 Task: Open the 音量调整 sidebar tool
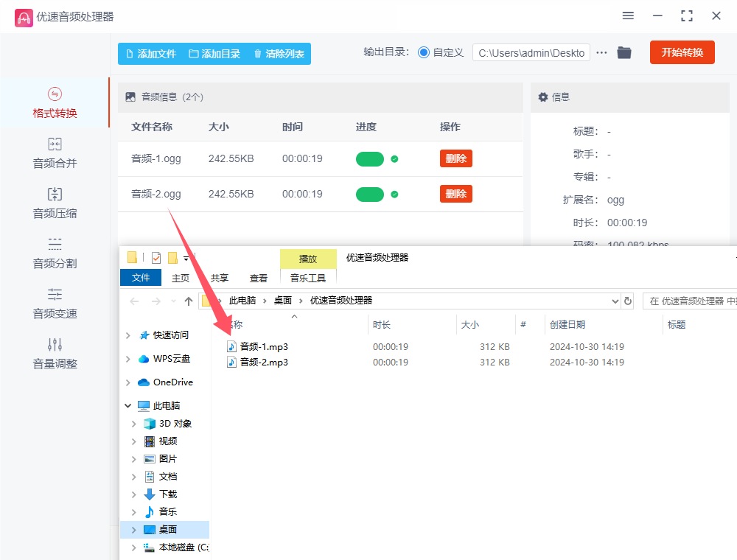(55, 354)
